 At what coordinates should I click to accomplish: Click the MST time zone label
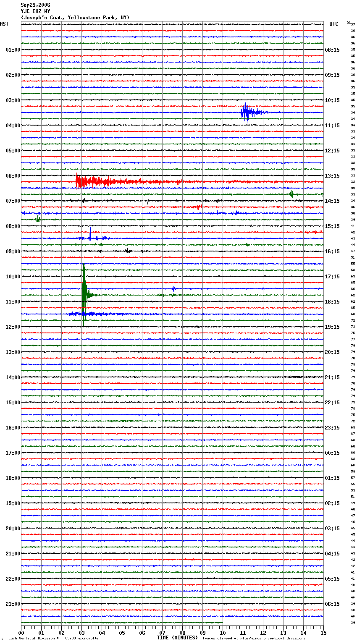pyautogui.click(x=4, y=24)
